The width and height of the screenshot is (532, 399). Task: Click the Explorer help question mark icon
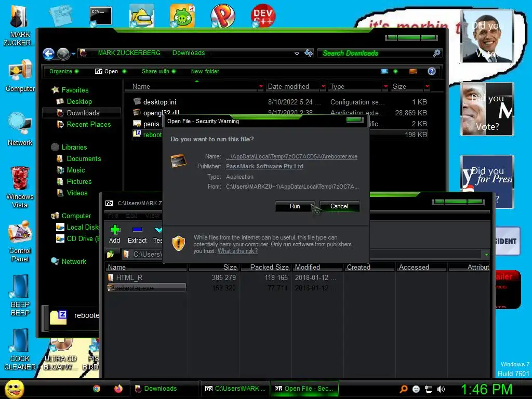tap(432, 71)
